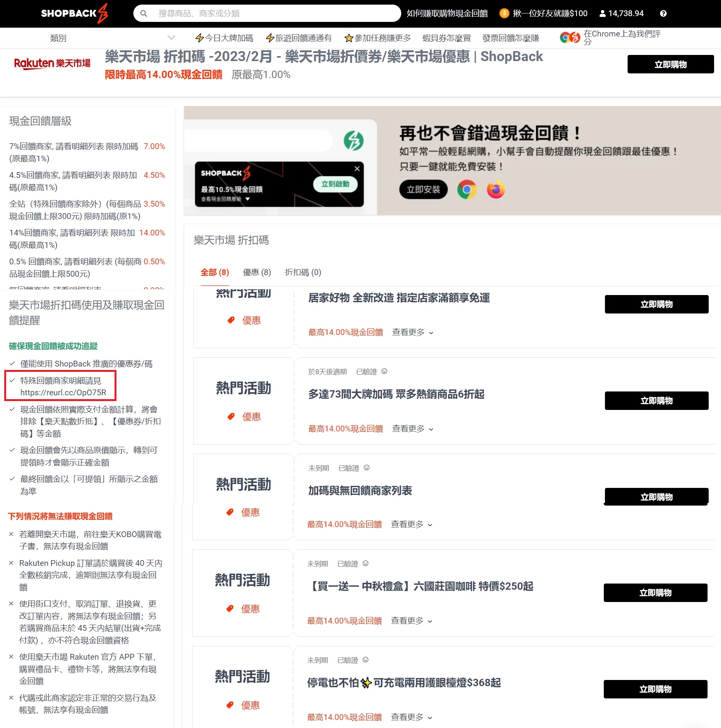The width and height of the screenshot is (721, 728).
Task: Click the star icon beside 參加任務賺更多
Action: 349,38
